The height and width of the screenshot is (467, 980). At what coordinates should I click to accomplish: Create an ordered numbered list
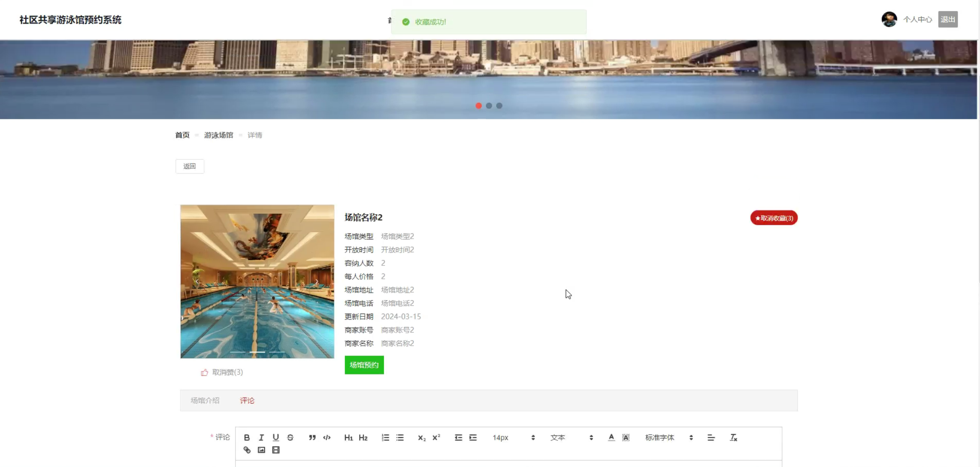coord(385,438)
